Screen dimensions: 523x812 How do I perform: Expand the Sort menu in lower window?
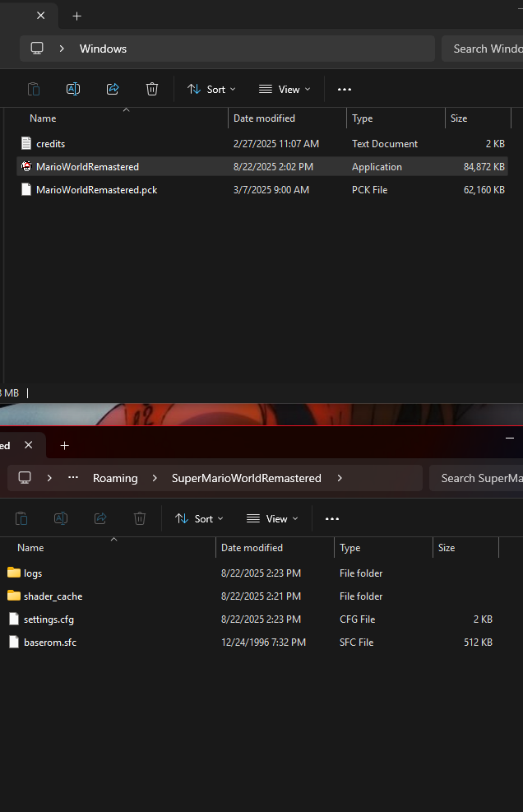point(199,518)
